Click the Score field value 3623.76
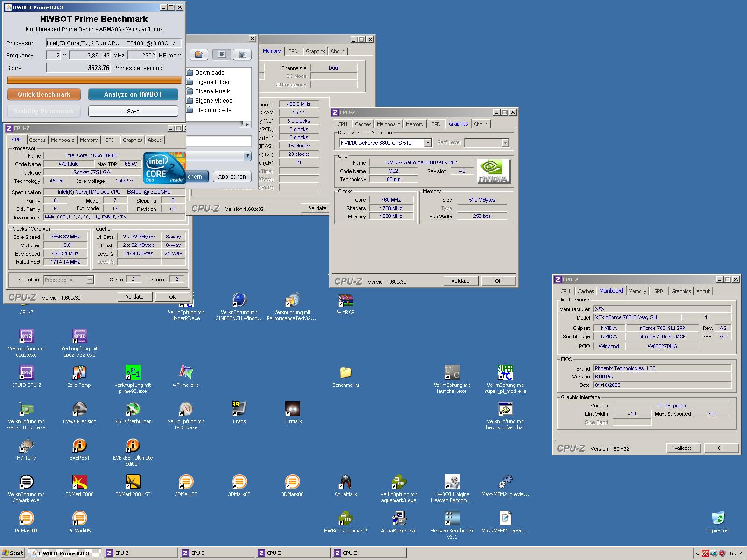Image resolution: width=747 pixels, height=560 pixels. tap(78, 68)
